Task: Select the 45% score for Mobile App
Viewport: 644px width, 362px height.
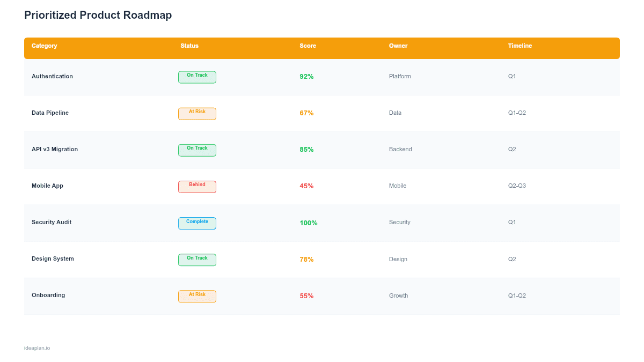Action: click(x=306, y=186)
